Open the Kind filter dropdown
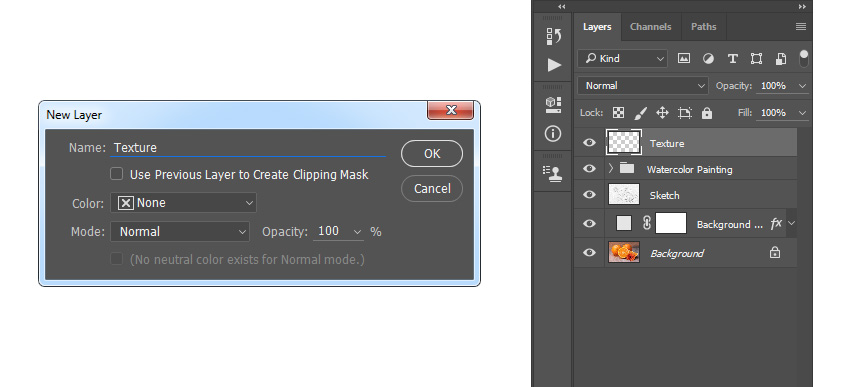 (x=622, y=59)
